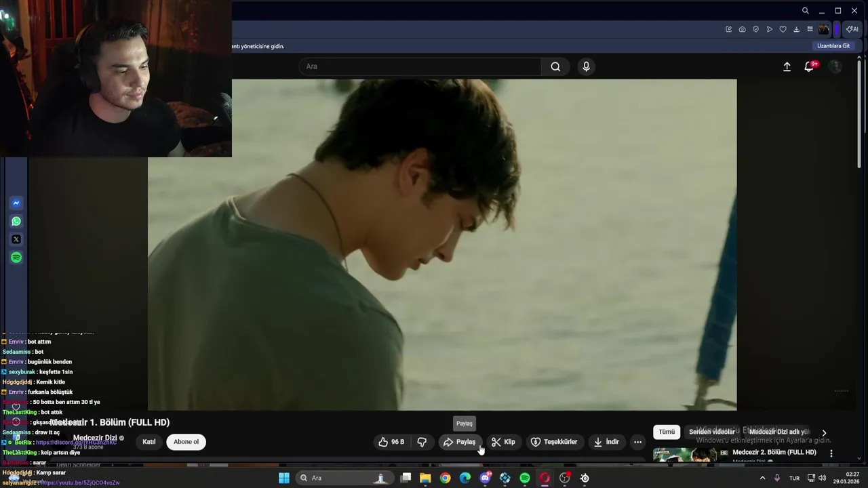This screenshot has width=868, height=488.
Task: Select the Tümü filter chip
Action: click(x=667, y=432)
